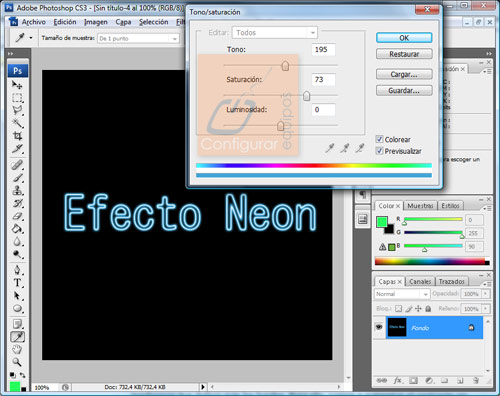Click the Cargar... button
The image size is (500, 396).
(404, 74)
